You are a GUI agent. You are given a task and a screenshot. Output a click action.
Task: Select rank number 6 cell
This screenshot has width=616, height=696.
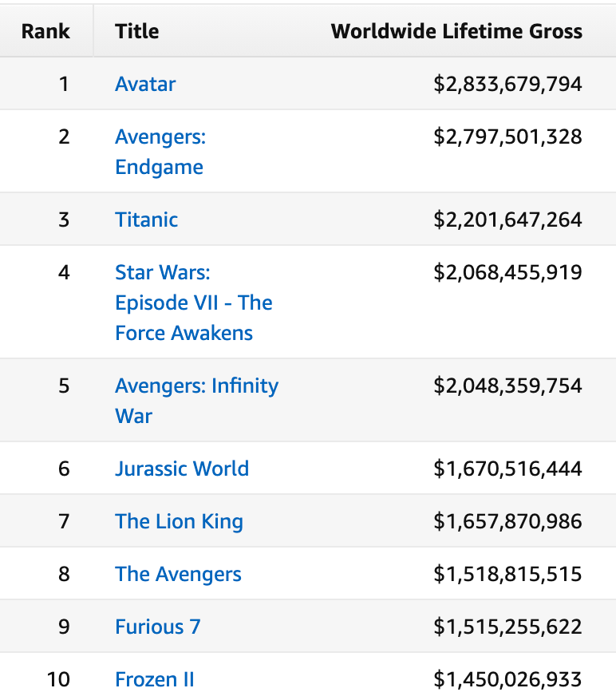(x=64, y=469)
